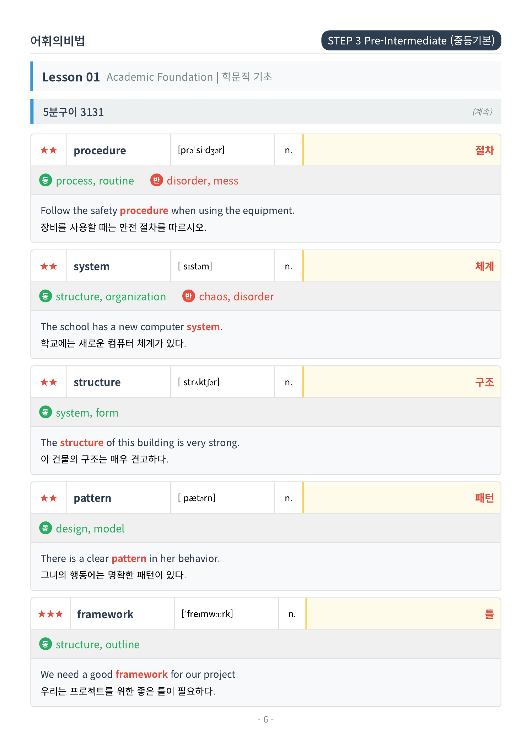
Task: Click the three-star rating next to framework
Action: [50, 614]
